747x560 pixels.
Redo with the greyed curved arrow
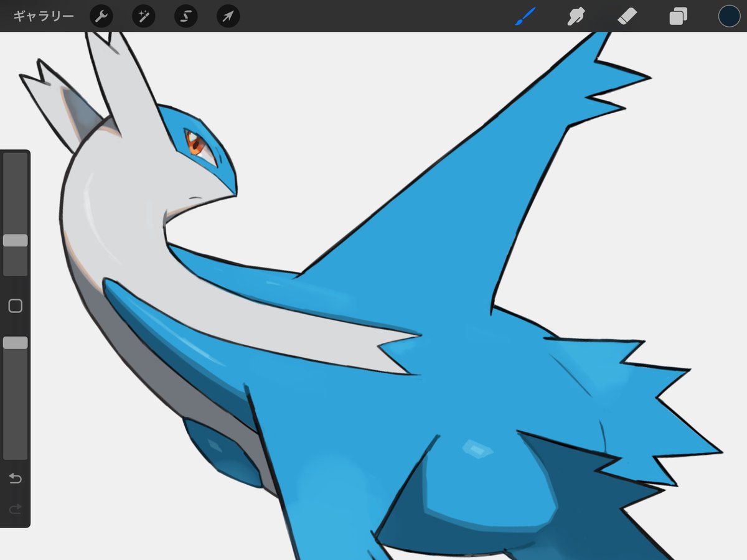[x=15, y=509]
